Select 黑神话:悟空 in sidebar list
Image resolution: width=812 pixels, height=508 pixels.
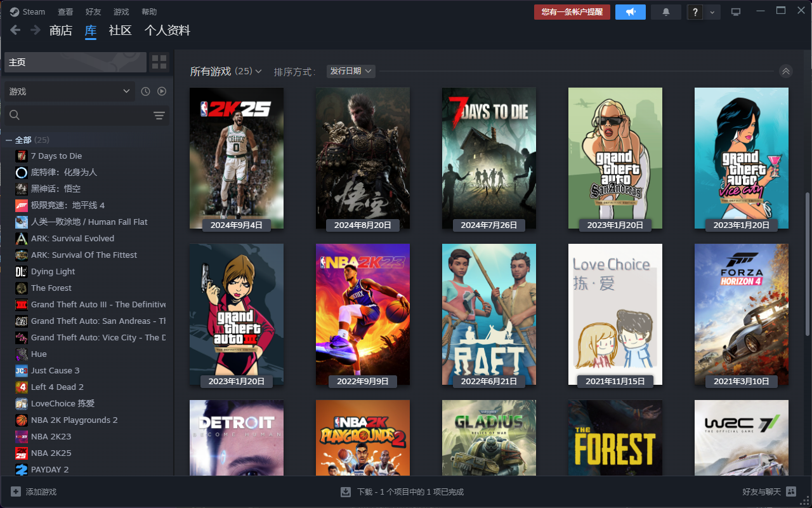56,189
